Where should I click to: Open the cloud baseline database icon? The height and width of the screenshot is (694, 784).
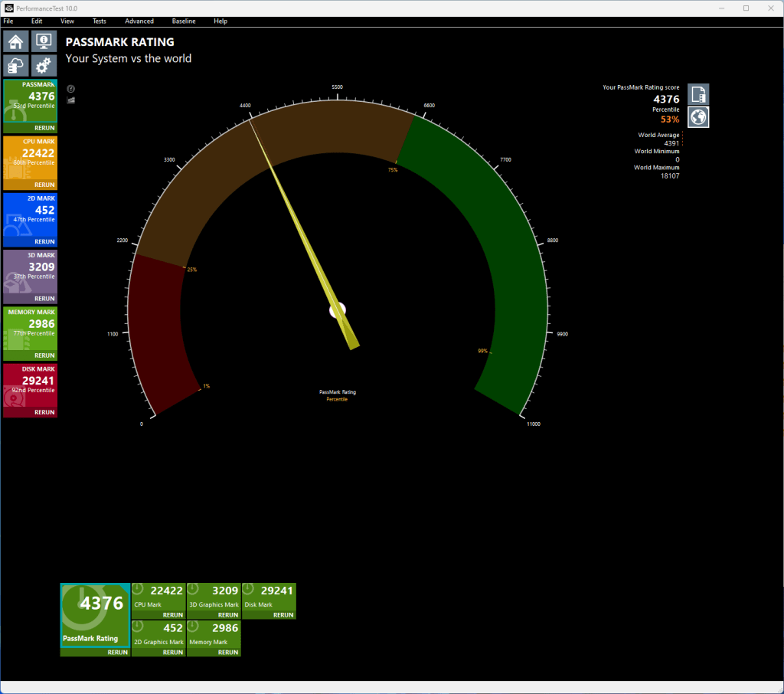[x=15, y=66]
